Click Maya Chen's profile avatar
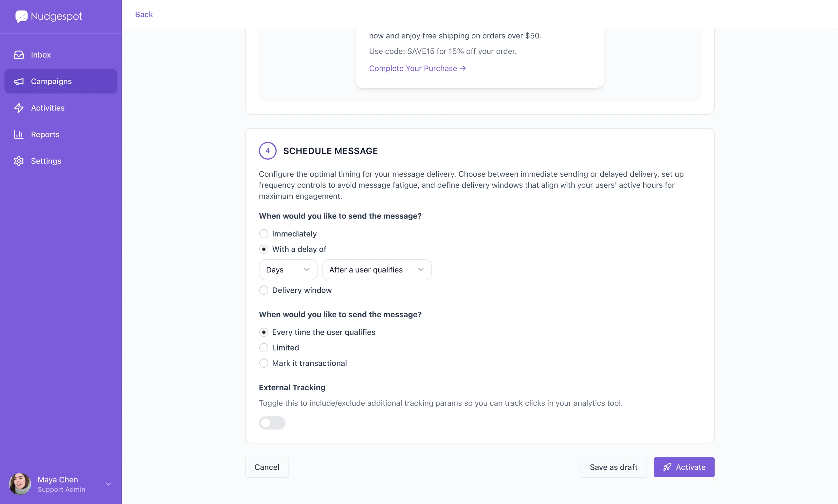 (20, 484)
